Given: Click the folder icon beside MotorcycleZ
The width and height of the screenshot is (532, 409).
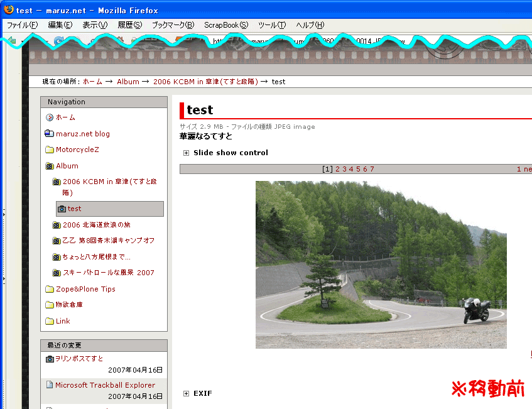Looking at the screenshot, I should click(x=50, y=150).
